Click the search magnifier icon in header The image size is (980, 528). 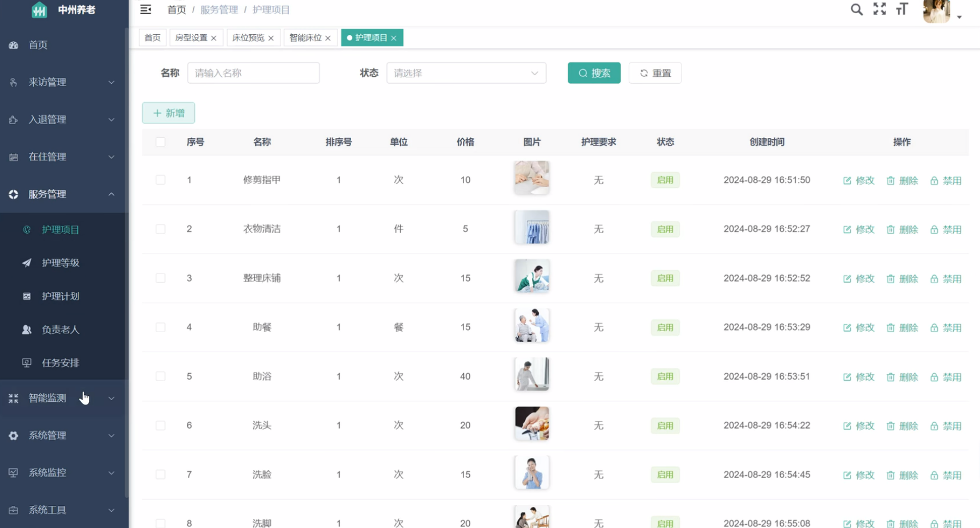[856, 9]
